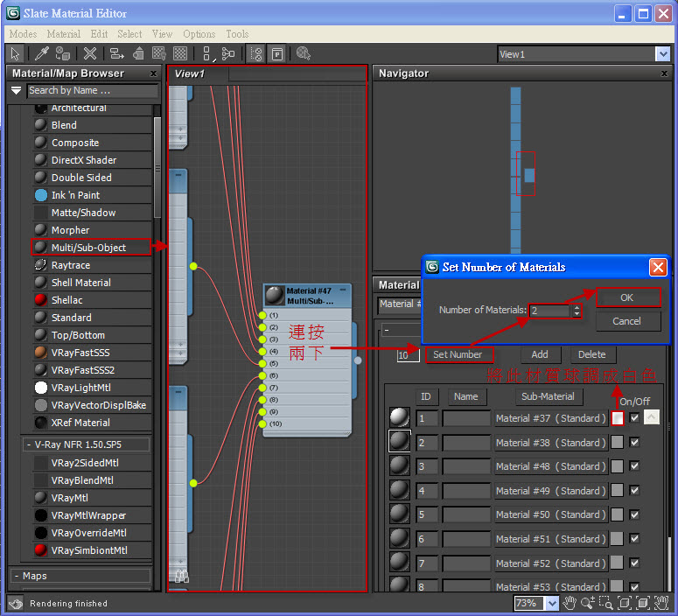Click Zoom Extents icon in status bar
678x616 pixels.
click(625, 603)
